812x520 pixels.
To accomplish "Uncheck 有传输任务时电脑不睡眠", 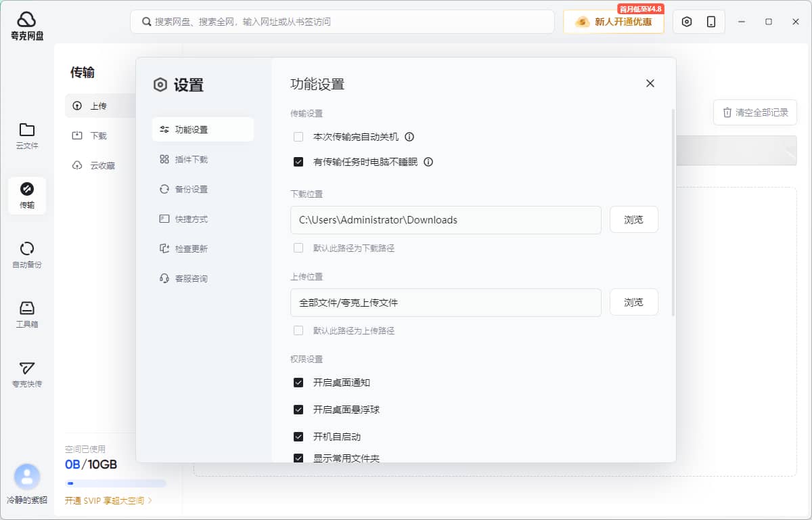I will pos(298,162).
